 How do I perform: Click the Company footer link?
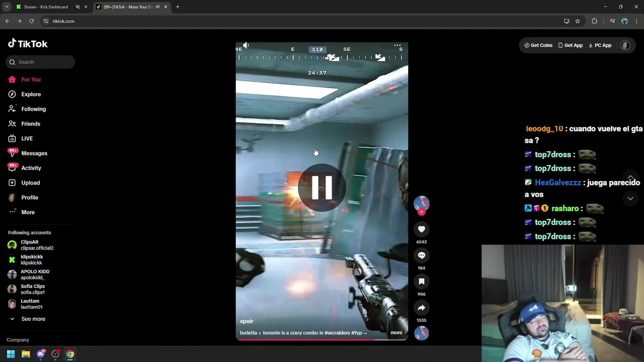(x=18, y=340)
